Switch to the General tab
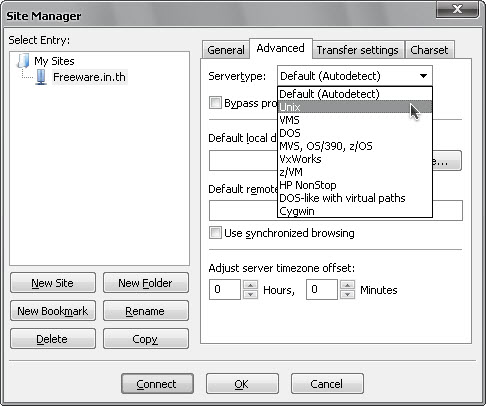The image size is (486, 406). point(226,50)
